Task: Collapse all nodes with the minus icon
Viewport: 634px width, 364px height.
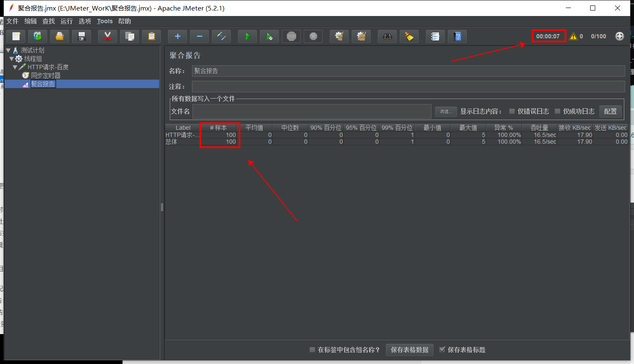Action: click(199, 36)
